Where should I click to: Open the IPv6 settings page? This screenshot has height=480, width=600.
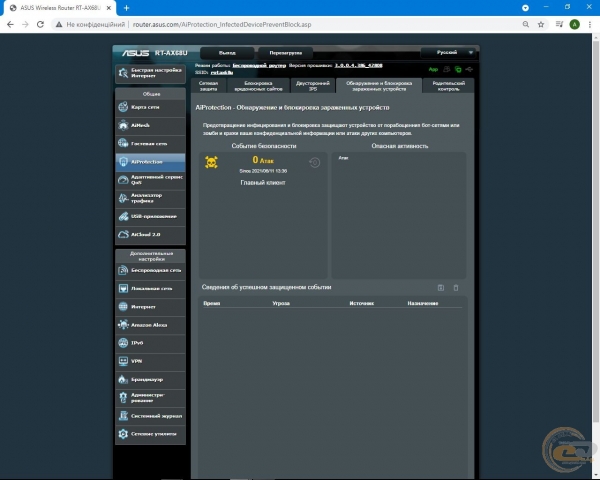[x=150, y=343]
